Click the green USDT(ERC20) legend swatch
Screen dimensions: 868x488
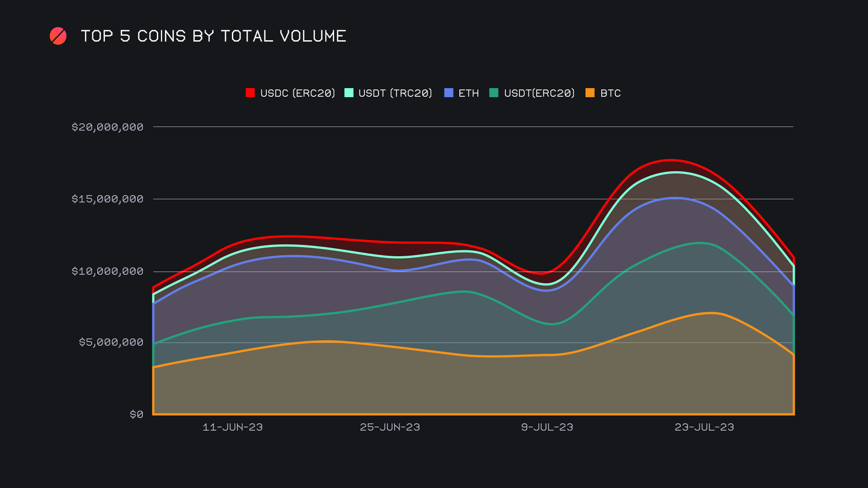click(494, 93)
